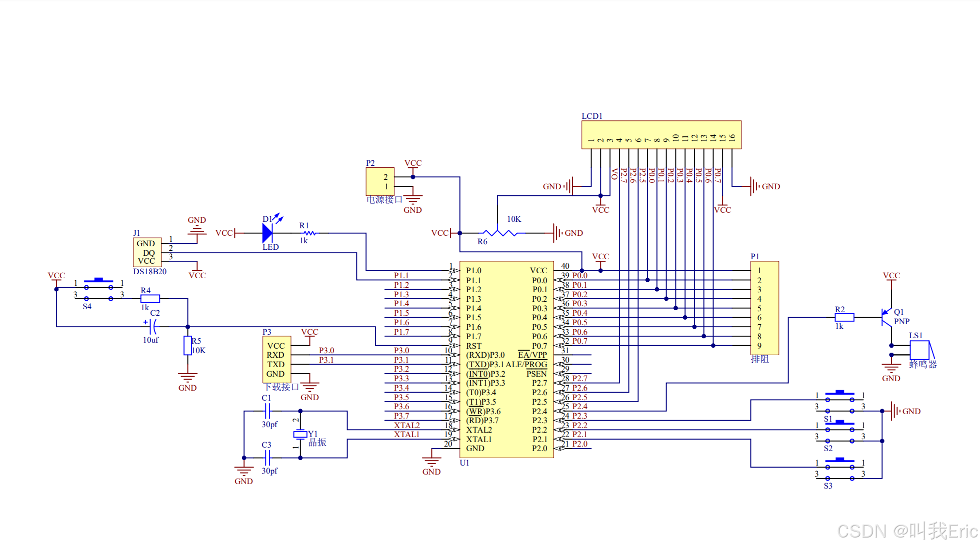Select push button switch S3
Image resolution: width=980 pixels, height=548 pixels.
tap(840, 468)
